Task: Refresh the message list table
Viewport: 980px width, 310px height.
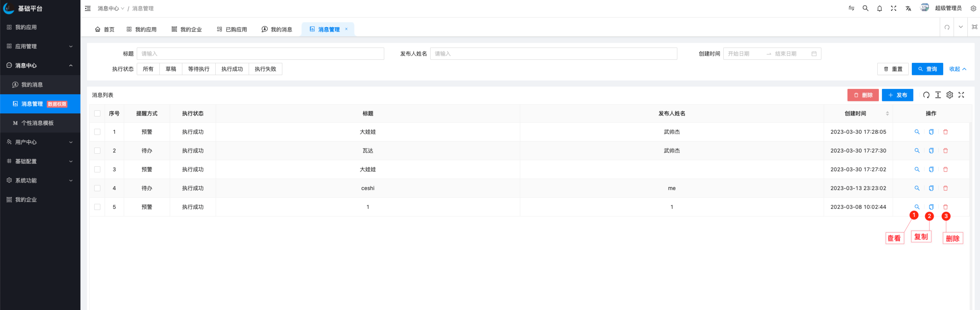Action: (926, 95)
